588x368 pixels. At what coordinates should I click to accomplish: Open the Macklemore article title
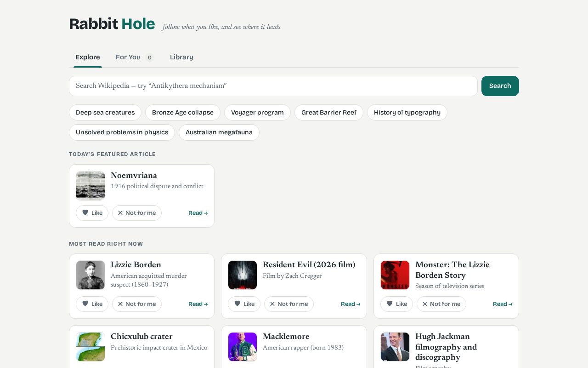pos(286,337)
